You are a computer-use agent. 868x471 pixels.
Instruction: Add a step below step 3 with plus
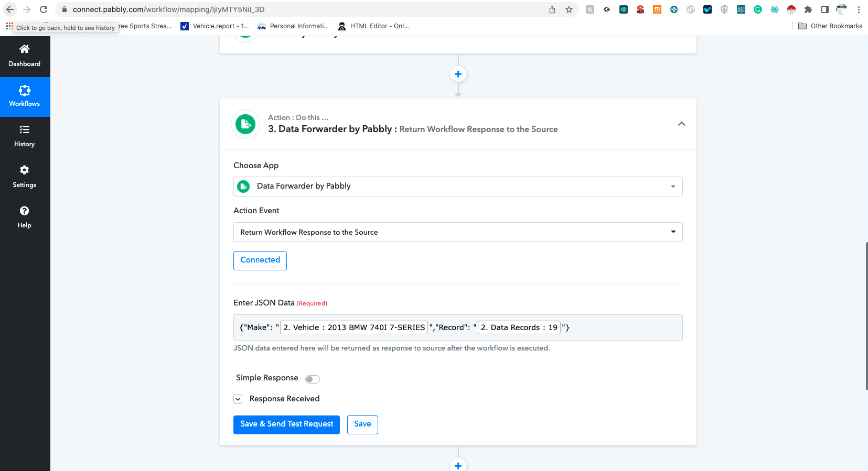(x=458, y=465)
